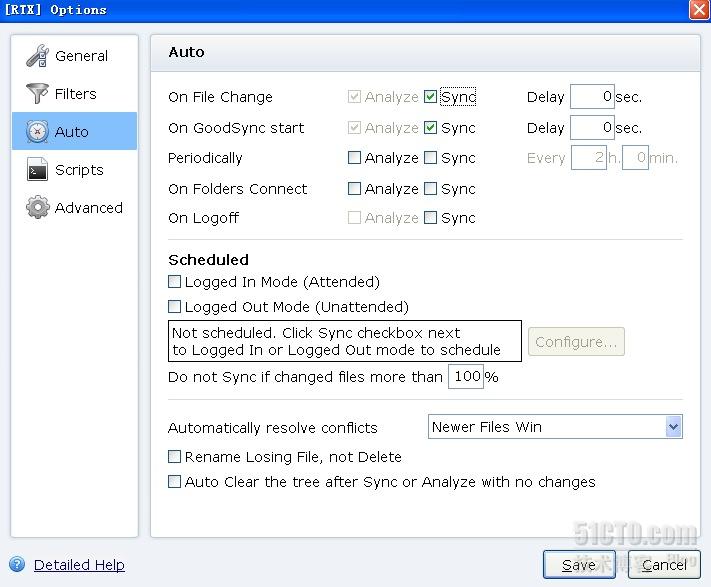Viewport: 711px width, 587px height.
Task: Click the 'On Logoff' label
Action: tap(203, 218)
